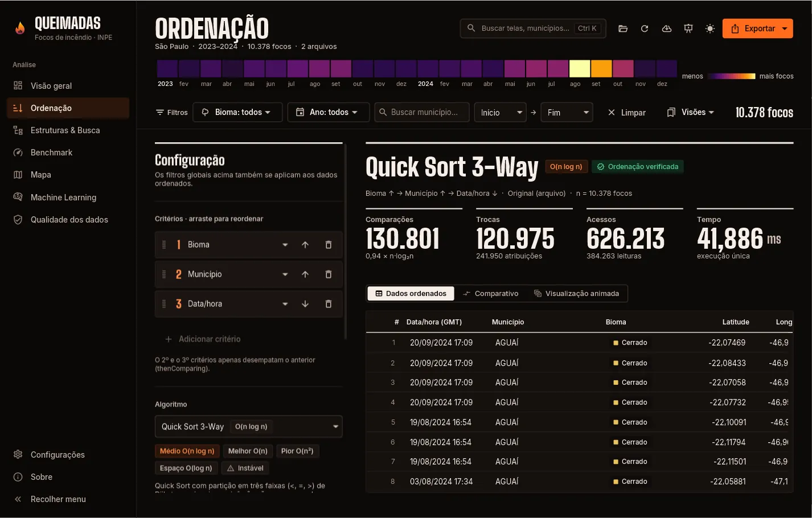
Task: Open presentation mode icon
Action: tap(688, 28)
